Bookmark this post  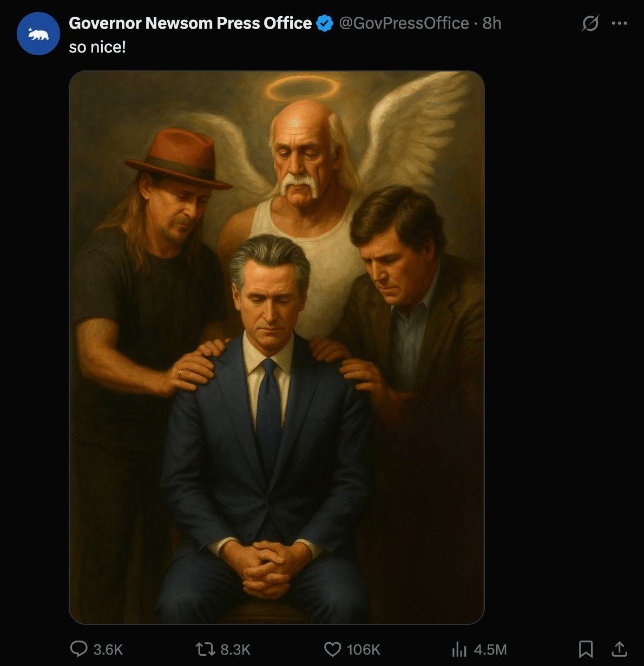586,649
